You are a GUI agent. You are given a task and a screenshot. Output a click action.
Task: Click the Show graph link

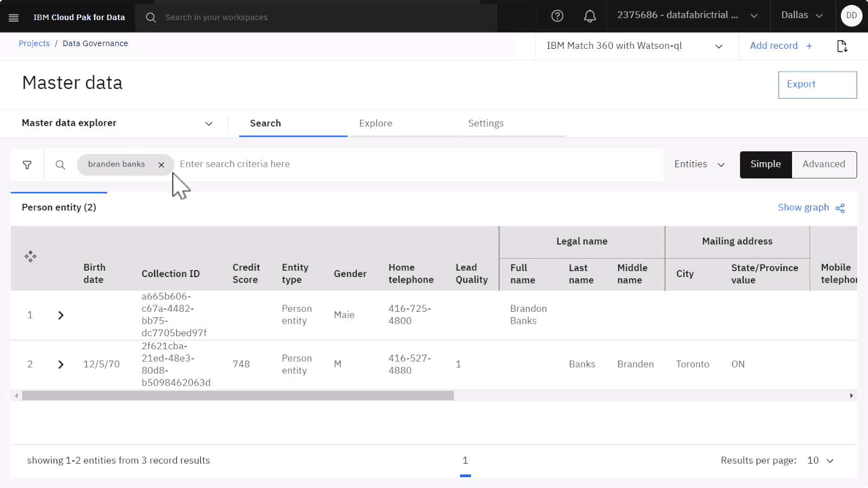[803, 208]
